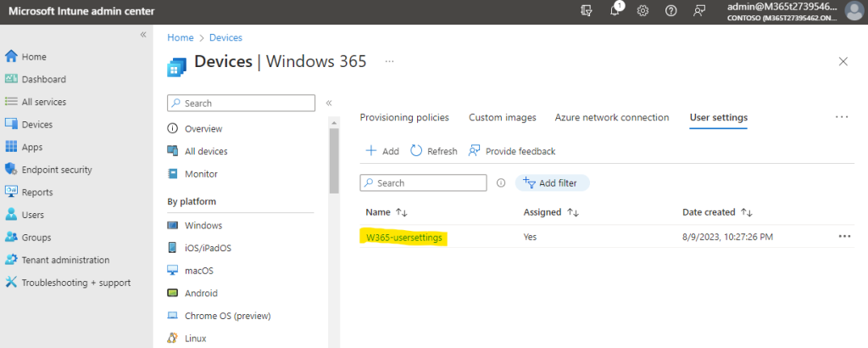Switch to Provisioning policies tab
This screenshot has width=868, height=348.
click(x=404, y=117)
